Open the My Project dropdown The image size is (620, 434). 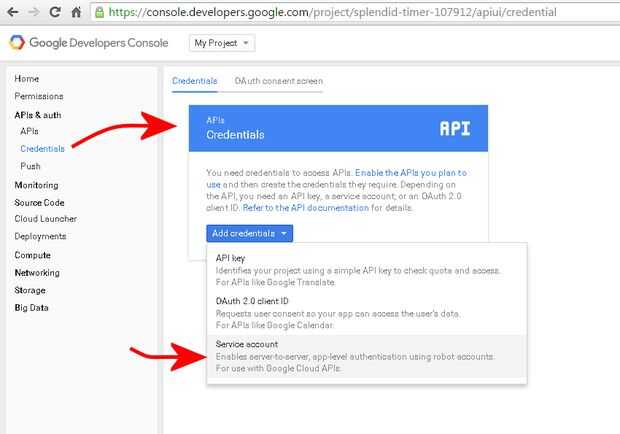pos(222,43)
